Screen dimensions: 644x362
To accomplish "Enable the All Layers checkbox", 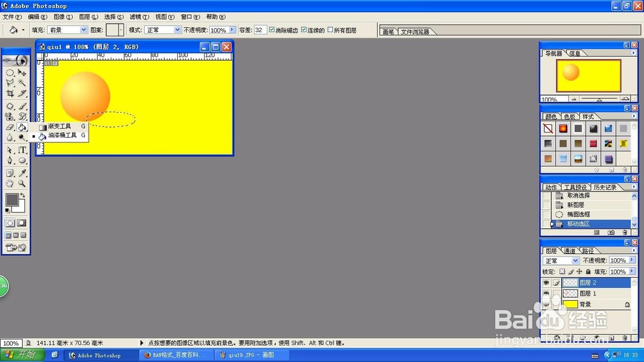I will (x=330, y=30).
